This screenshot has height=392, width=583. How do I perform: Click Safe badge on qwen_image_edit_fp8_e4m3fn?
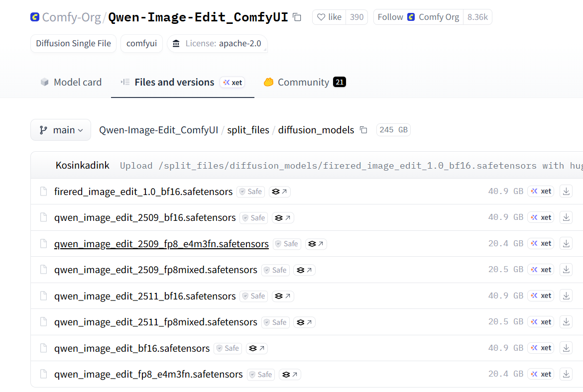tap(261, 375)
